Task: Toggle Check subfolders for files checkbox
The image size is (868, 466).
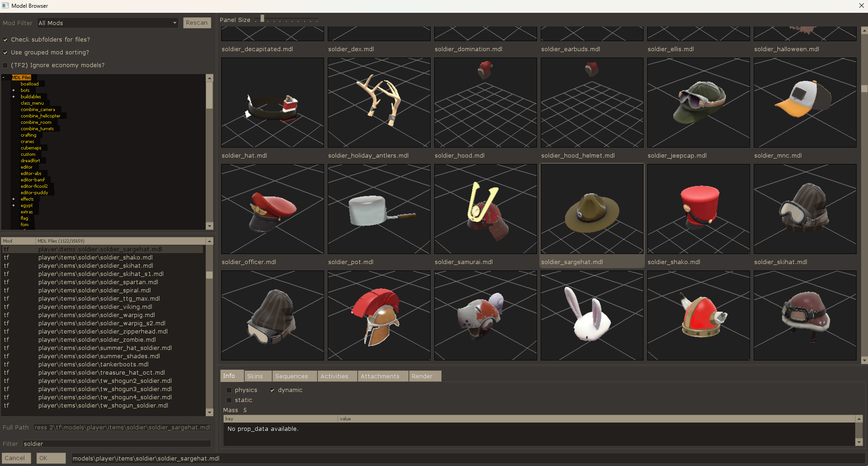Action: click(x=5, y=40)
